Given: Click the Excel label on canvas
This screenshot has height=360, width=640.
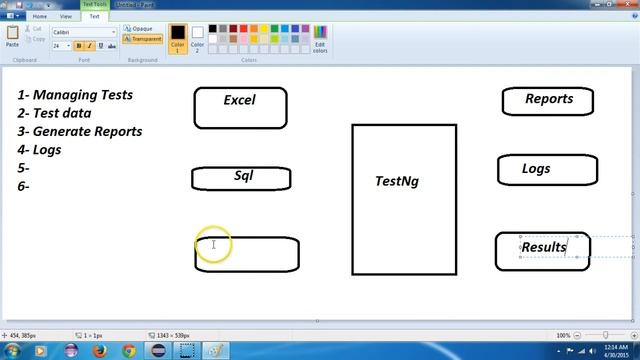Looking at the screenshot, I should pyautogui.click(x=240, y=100).
